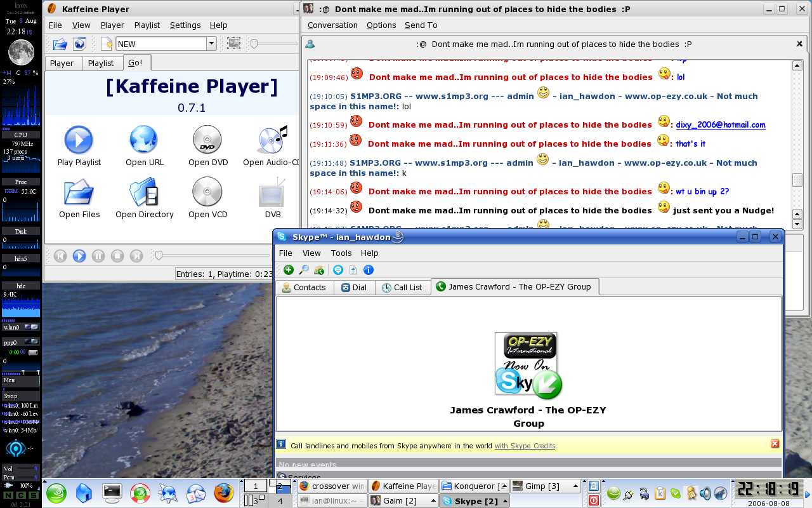This screenshot has width=812, height=508.
Task: Click the fullscreen toggle icon in Kaffeine toolbar
Action: pyautogui.click(x=233, y=43)
